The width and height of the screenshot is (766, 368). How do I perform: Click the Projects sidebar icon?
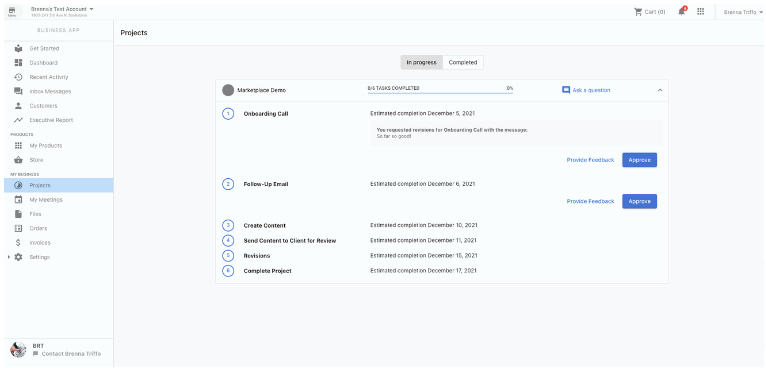click(19, 185)
